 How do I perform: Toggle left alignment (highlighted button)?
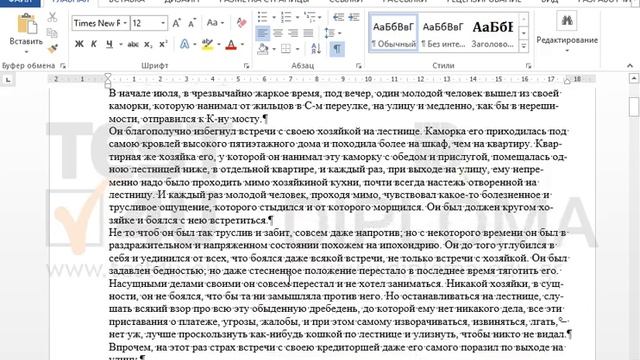[262, 33]
